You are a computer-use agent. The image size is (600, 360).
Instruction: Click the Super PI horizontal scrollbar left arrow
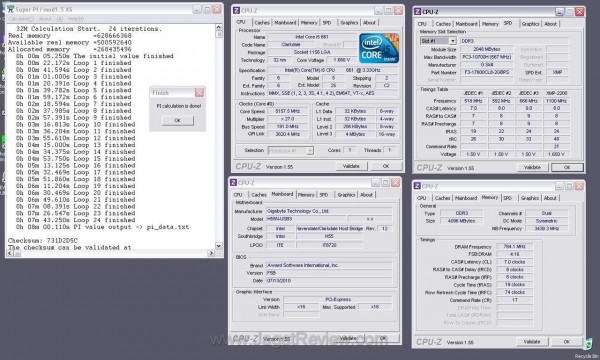coord(10,253)
